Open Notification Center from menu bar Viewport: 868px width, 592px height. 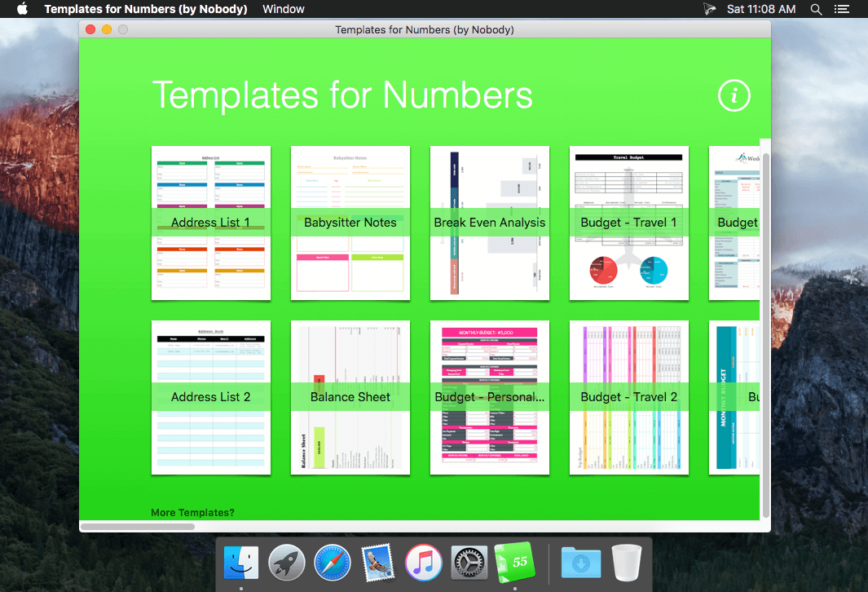(x=842, y=9)
